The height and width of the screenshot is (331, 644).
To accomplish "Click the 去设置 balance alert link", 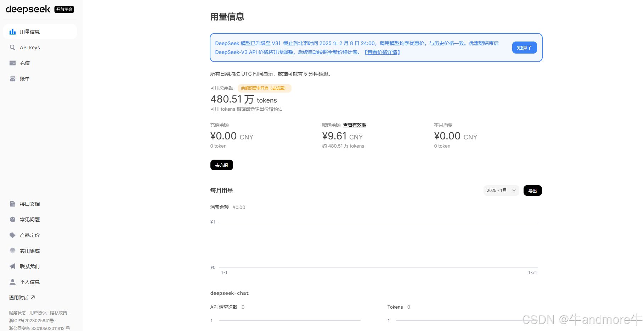I will 278,88.
